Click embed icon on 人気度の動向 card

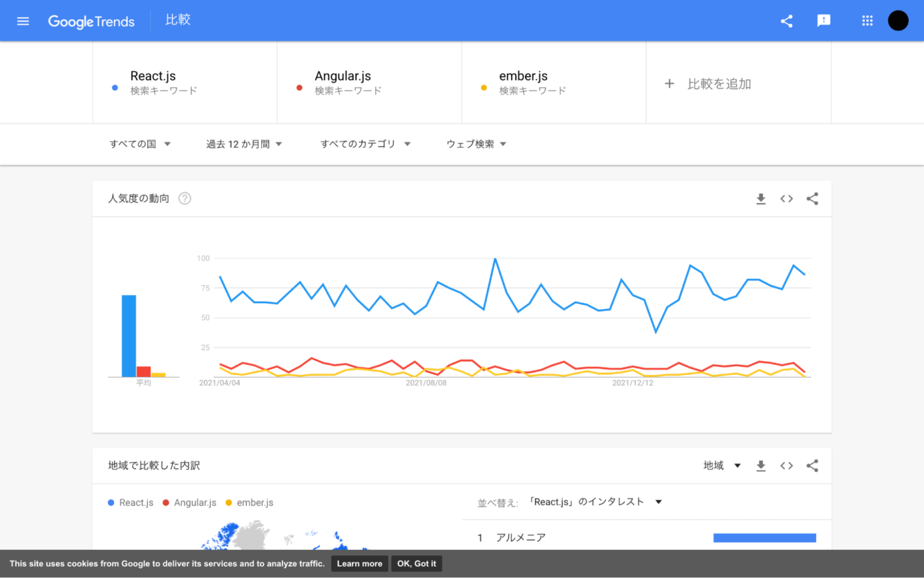(786, 199)
